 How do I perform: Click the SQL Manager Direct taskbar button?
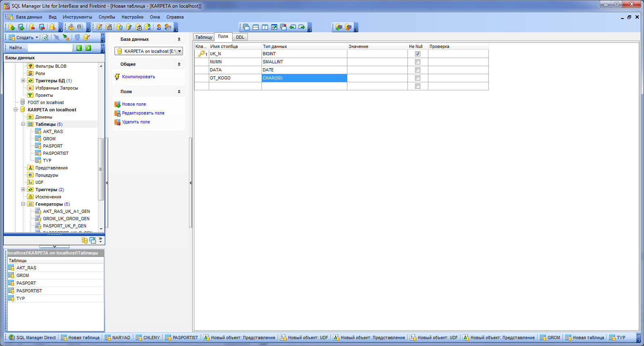point(32,338)
